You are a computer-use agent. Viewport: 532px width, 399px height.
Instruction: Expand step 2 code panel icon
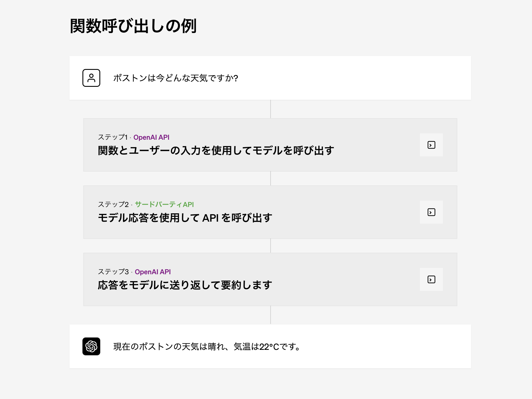431,212
